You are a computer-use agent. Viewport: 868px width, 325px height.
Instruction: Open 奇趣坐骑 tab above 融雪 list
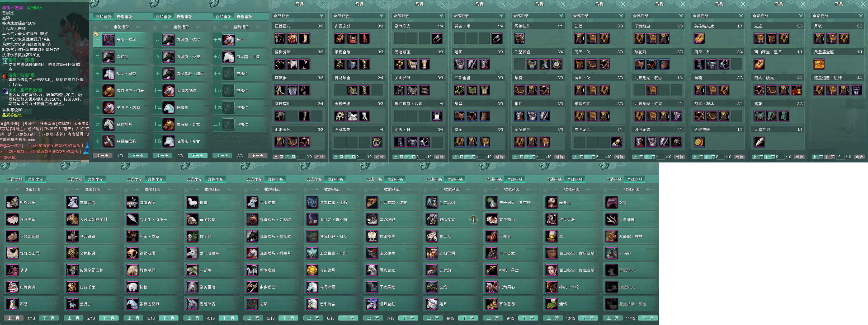(x=245, y=17)
